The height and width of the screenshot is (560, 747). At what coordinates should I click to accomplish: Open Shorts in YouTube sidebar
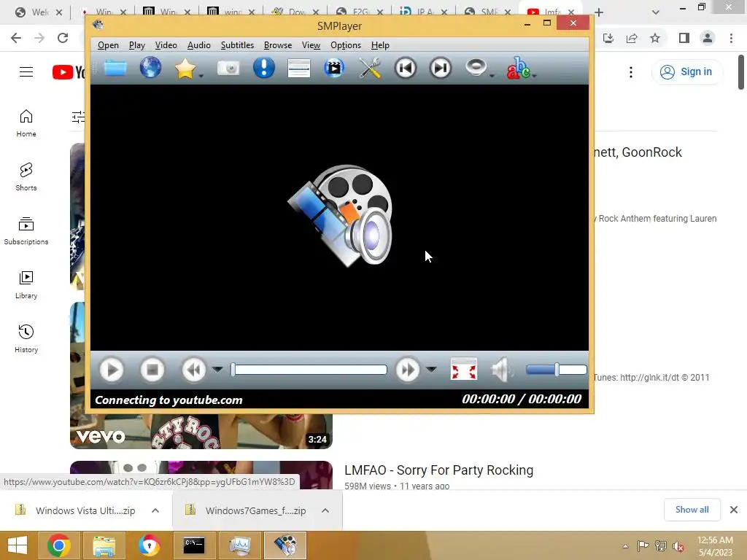[26, 177]
